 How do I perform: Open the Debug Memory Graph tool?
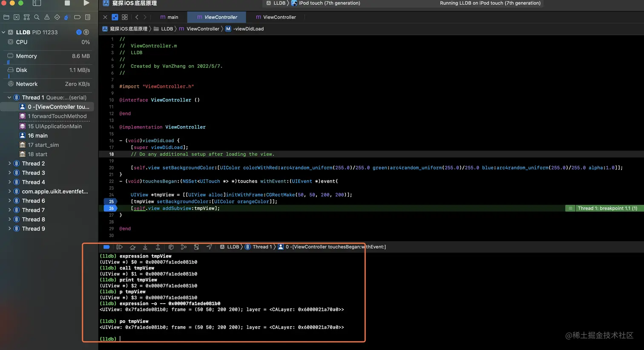click(184, 247)
